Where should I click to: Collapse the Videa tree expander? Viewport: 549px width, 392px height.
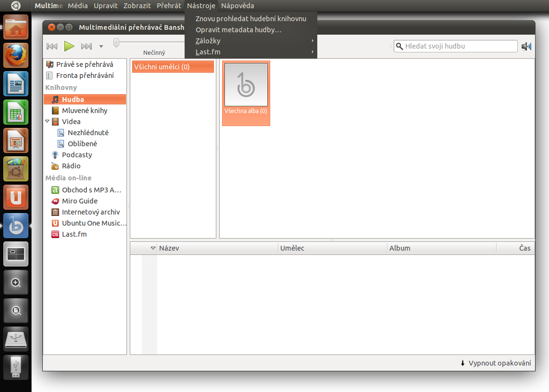point(47,121)
